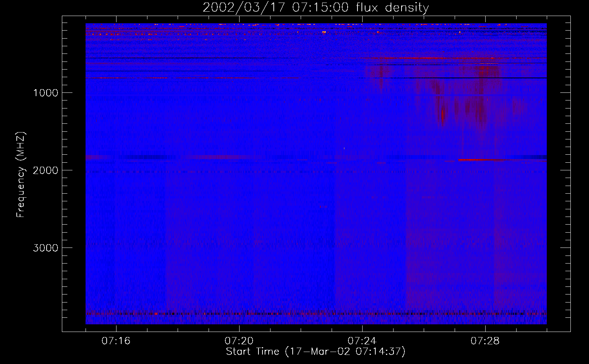The width and height of the screenshot is (589, 364).
Task: Click the 07:20 time tick label
Action: click(x=239, y=341)
